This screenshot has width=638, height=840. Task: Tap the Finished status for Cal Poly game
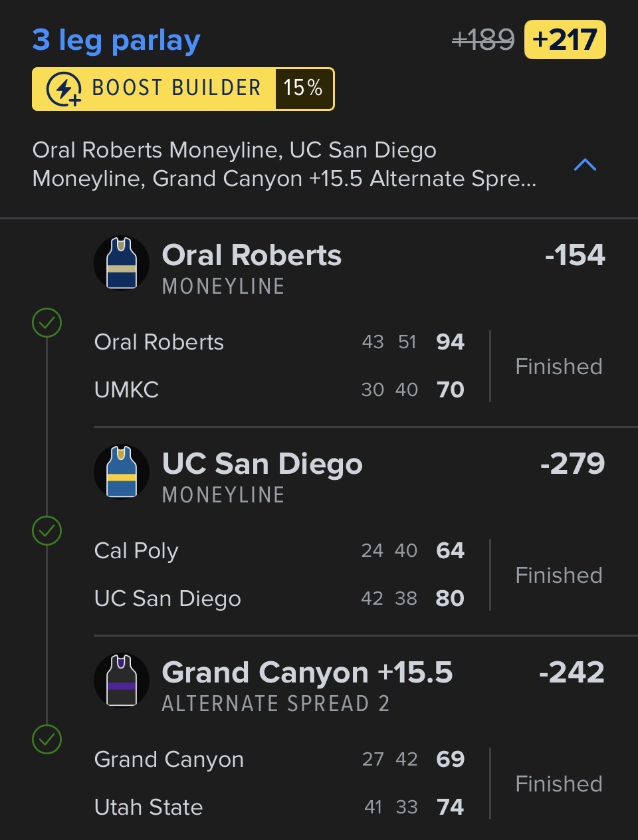click(x=559, y=575)
